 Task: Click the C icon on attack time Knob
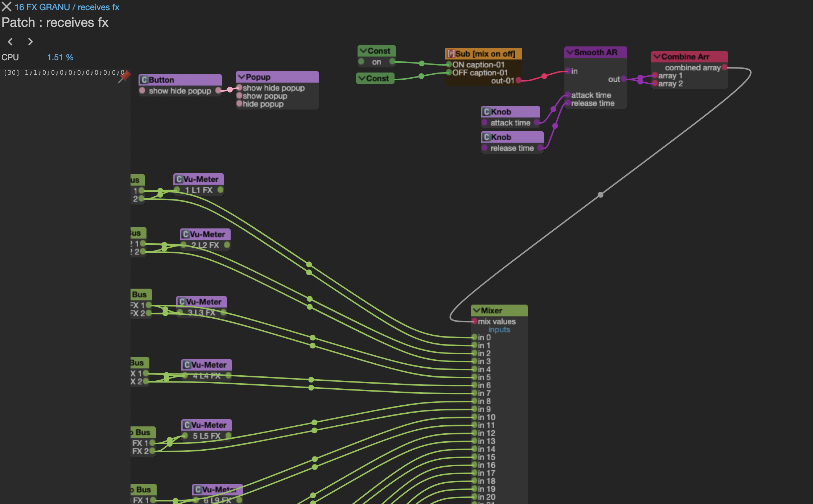click(487, 112)
